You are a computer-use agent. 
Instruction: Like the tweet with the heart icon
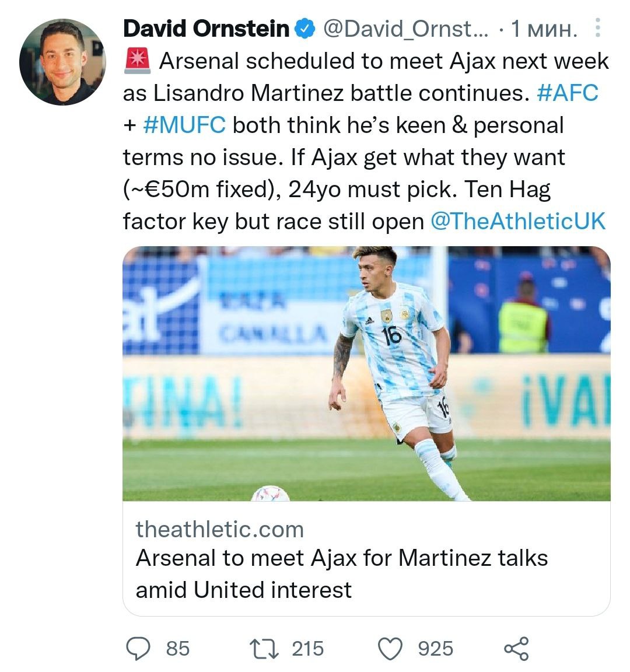(390, 648)
